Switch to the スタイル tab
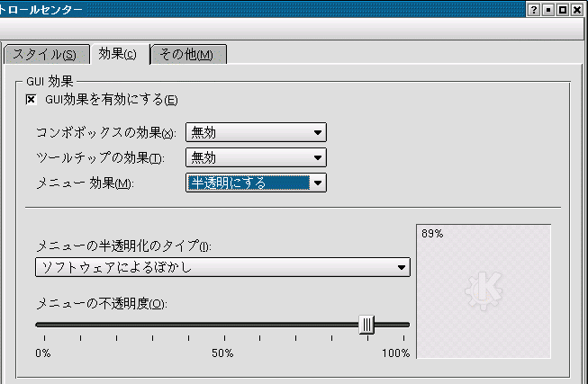The image size is (588, 384). [47, 54]
